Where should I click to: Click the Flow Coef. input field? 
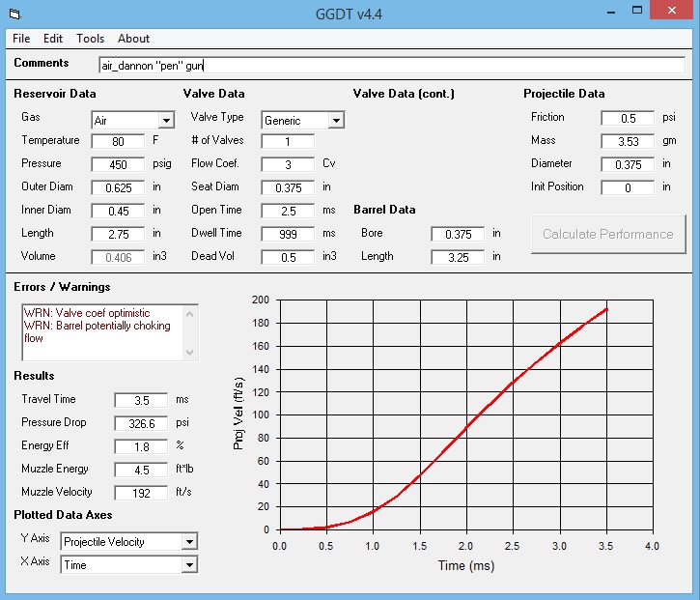coord(288,164)
